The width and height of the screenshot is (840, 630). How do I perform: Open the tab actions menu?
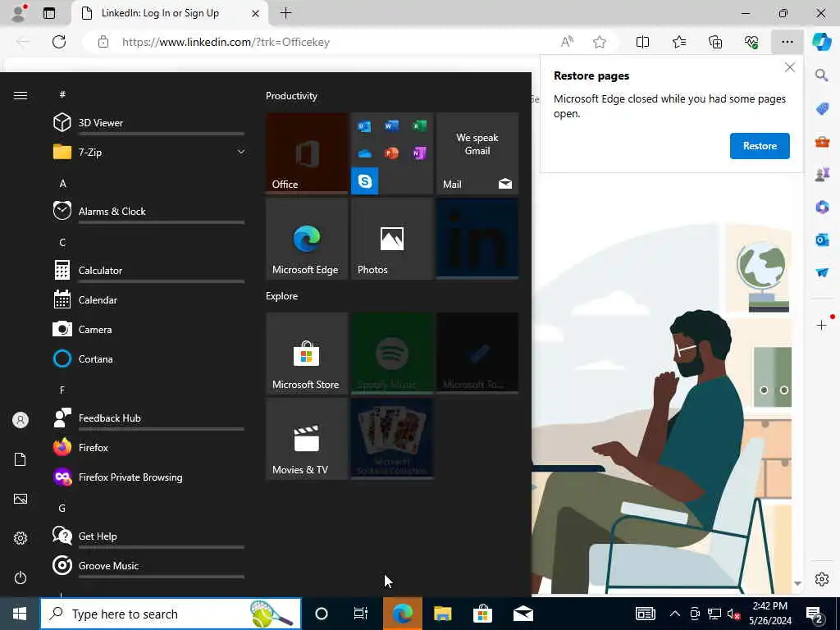point(49,13)
